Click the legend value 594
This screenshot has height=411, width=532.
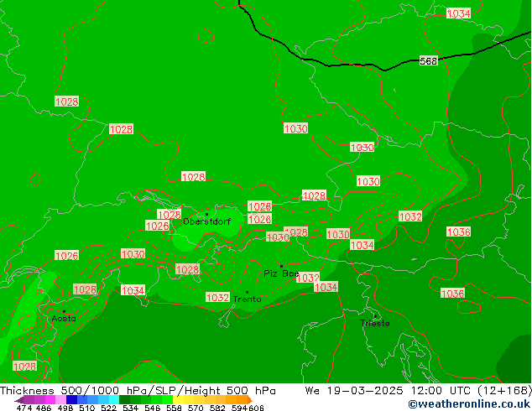tap(239, 408)
